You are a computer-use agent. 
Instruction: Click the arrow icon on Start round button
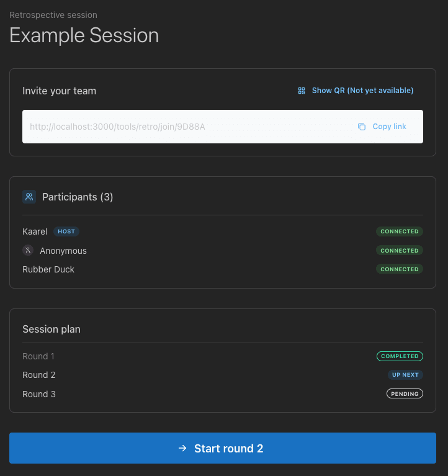pos(182,448)
